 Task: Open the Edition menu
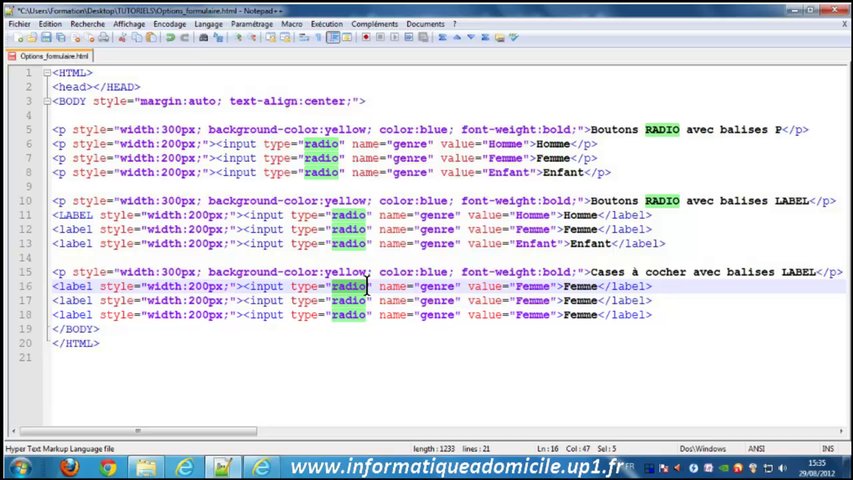pos(50,24)
